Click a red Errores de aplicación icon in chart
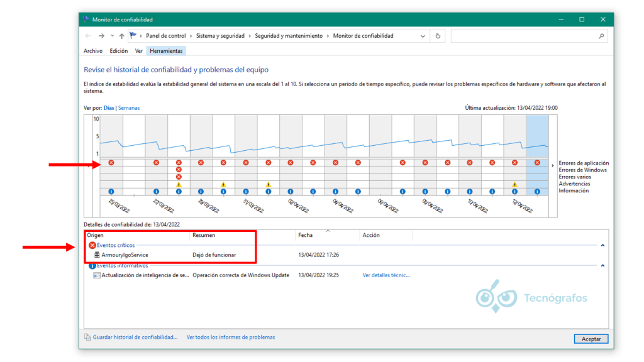The height and width of the screenshot is (362, 644). (112, 162)
